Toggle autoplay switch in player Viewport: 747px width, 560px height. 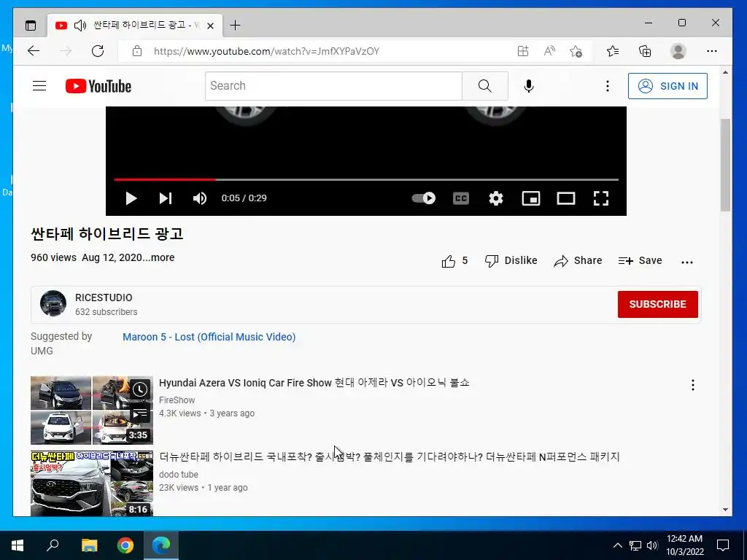pos(424,198)
